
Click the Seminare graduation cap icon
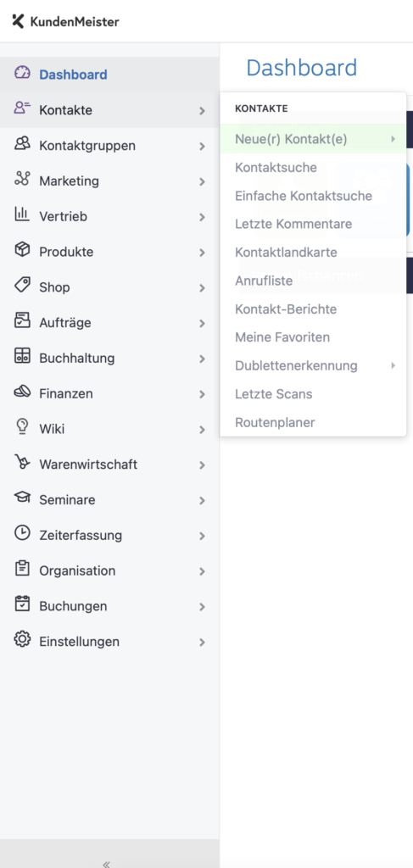coord(22,498)
